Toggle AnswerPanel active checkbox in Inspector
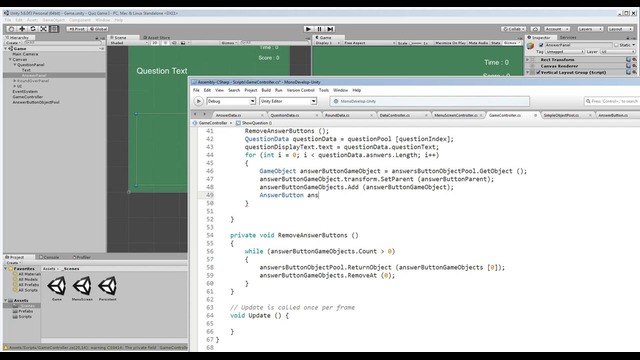The height and width of the screenshot is (360, 640). pos(541,45)
